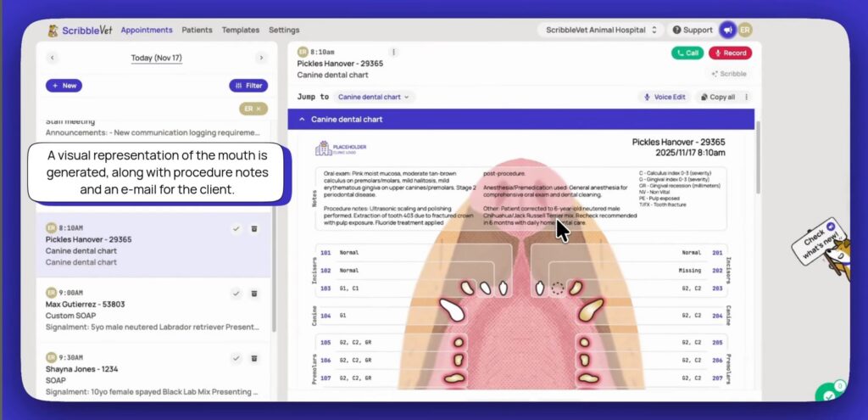Click tooth number 101 label
Screen dimensions: 868x420
click(x=325, y=253)
